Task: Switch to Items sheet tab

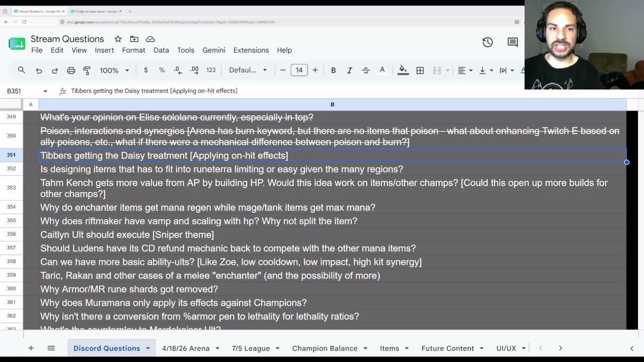Action: [389, 348]
